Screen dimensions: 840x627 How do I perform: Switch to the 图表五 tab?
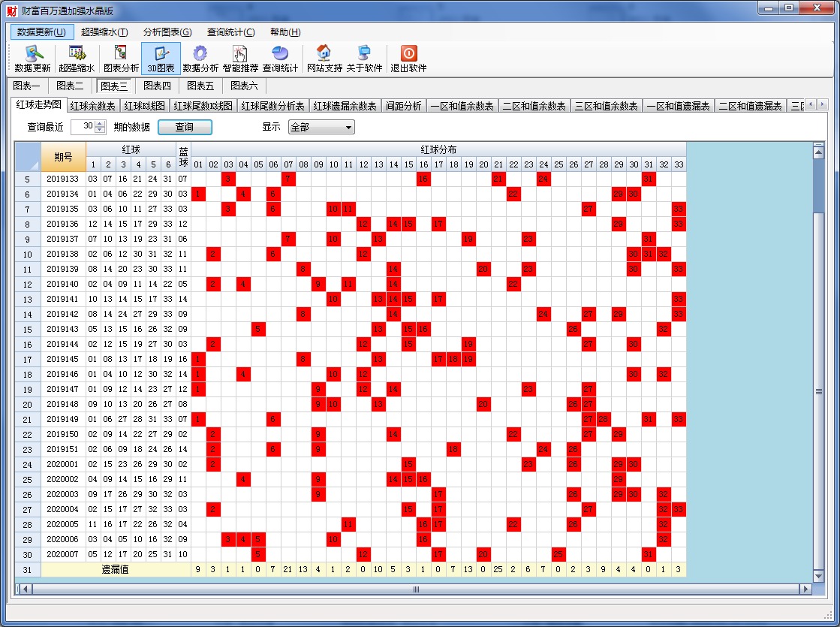tap(200, 86)
